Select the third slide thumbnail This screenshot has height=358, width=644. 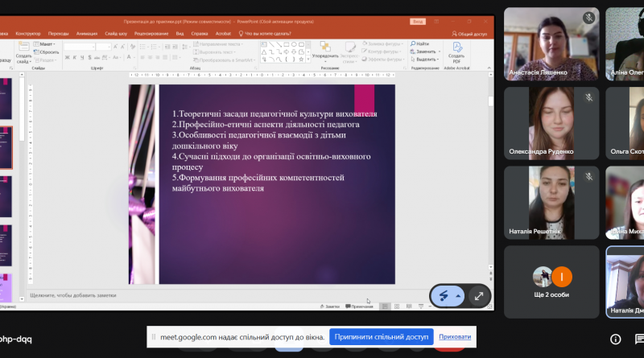click(6, 196)
